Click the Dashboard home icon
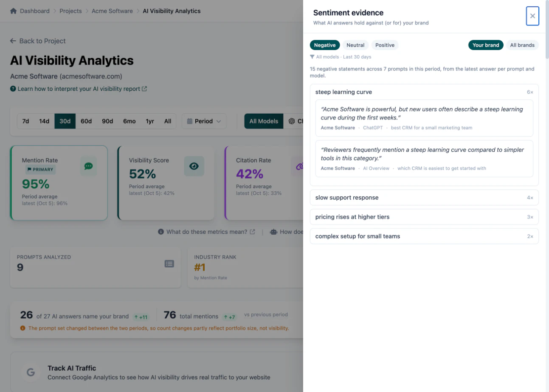 coord(14,11)
